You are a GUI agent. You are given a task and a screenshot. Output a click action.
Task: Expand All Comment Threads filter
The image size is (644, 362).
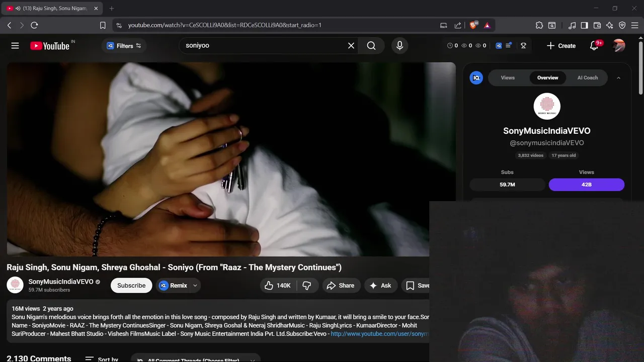coord(195,359)
